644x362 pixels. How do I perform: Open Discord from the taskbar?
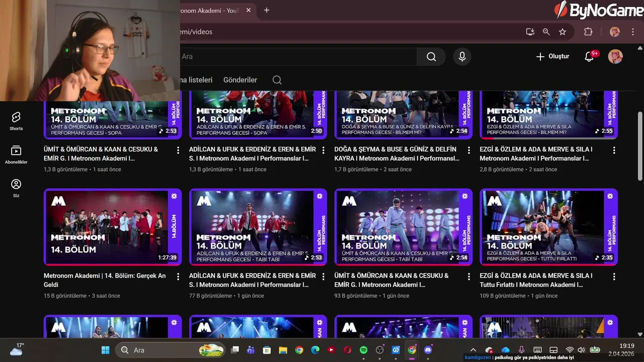(428, 350)
